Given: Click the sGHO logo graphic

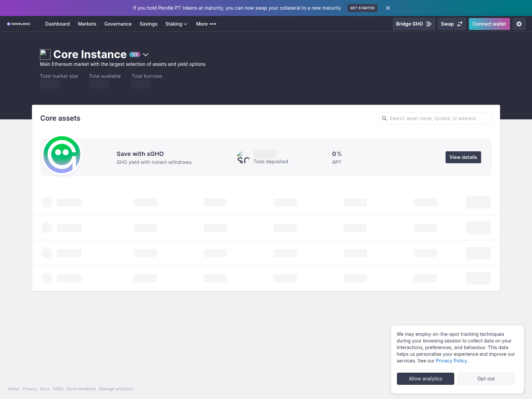Looking at the screenshot, I should [62, 155].
